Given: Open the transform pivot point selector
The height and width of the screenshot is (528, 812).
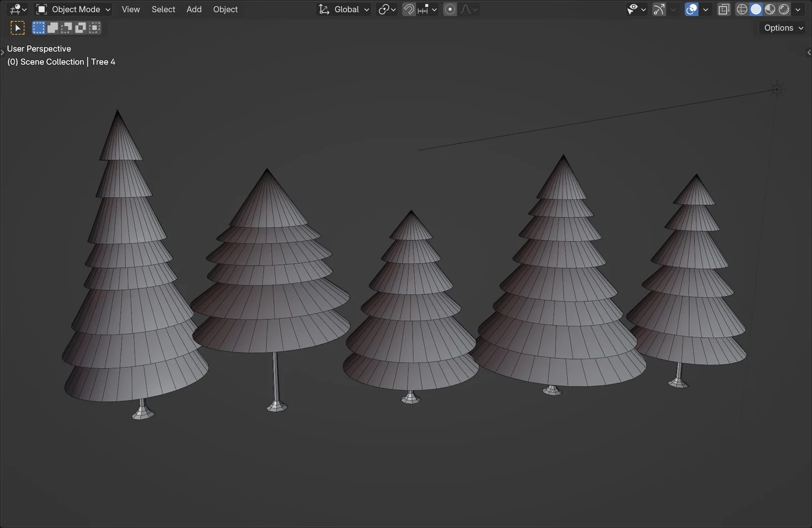Looking at the screenshot, I should (x=387, y=9).
